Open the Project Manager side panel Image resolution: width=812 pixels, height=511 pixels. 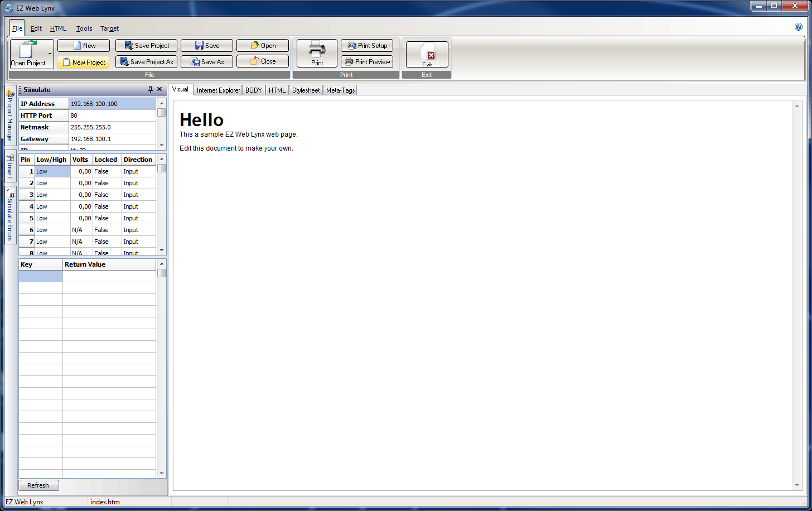[10, 117]
